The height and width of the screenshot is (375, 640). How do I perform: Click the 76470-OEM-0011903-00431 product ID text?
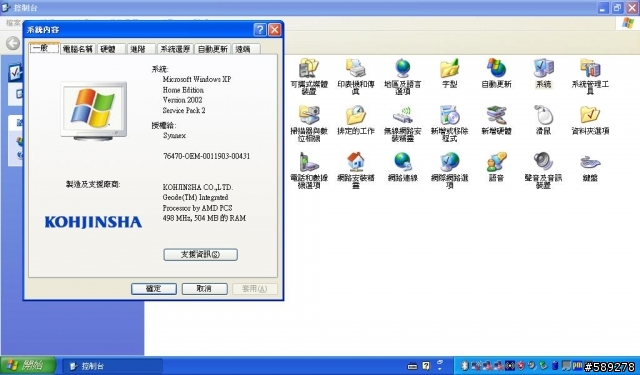(x=207, y=156)
